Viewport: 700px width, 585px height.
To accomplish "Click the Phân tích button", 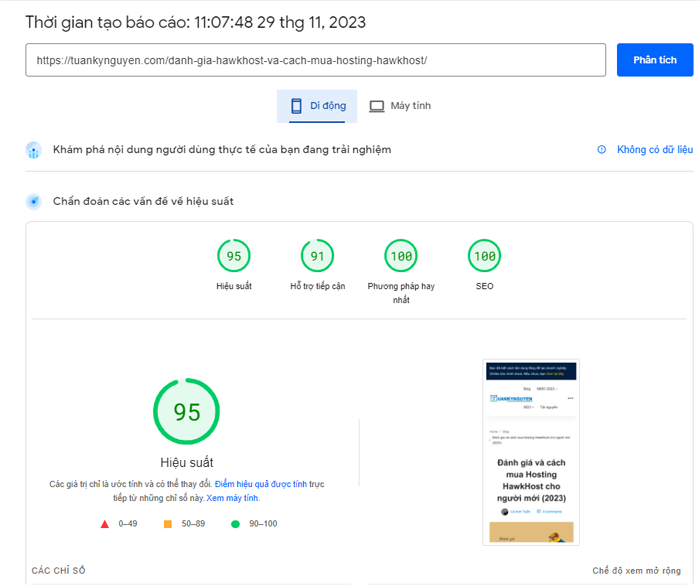I will click(x=655, y=60).
